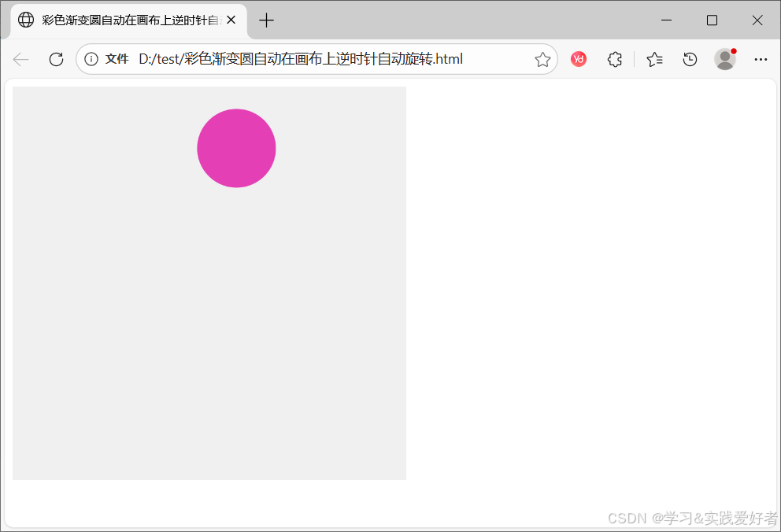The width and height of the screenshot is (781, 532).
Task: Close the browser window
Action: point(757,20)
